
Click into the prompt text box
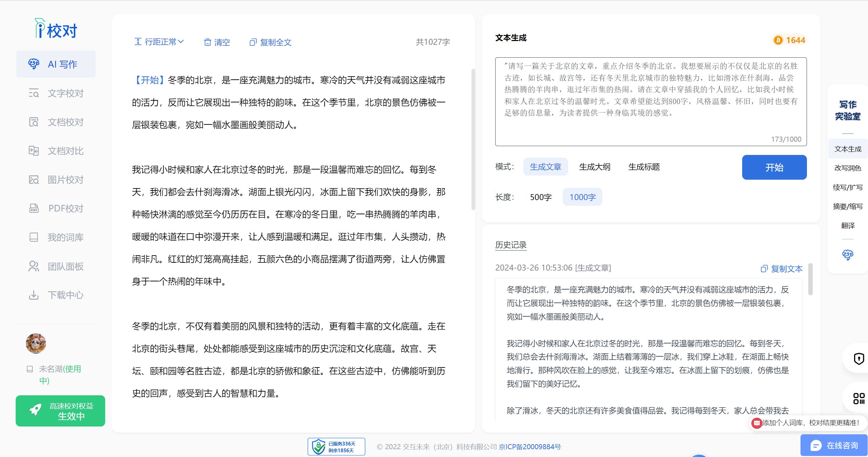(651, 102)
